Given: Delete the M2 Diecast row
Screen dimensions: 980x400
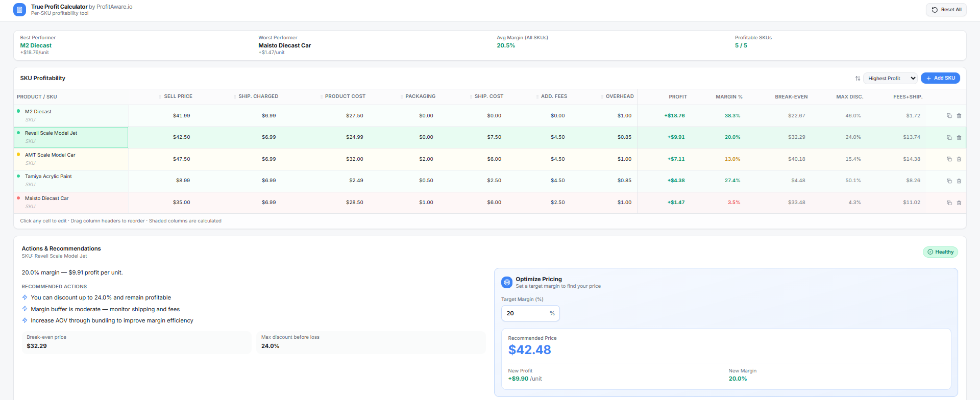Looking at the screenshot, I should [959, 116].
